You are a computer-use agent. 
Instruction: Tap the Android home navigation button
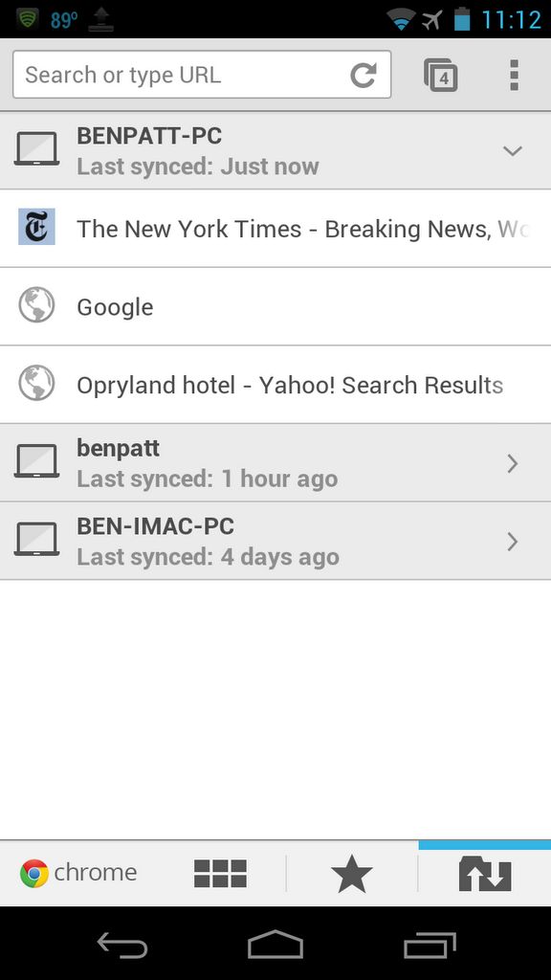point(275,944)
